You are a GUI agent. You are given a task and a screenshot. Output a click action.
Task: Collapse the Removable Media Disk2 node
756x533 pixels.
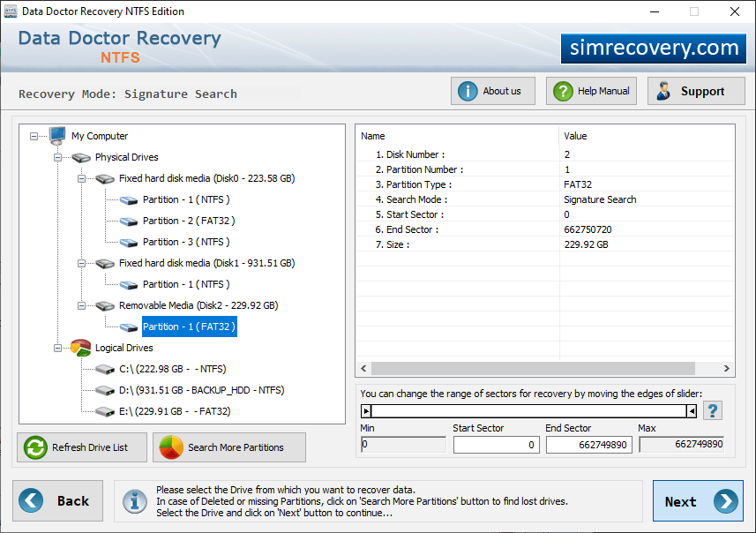(x=81, y=306)
